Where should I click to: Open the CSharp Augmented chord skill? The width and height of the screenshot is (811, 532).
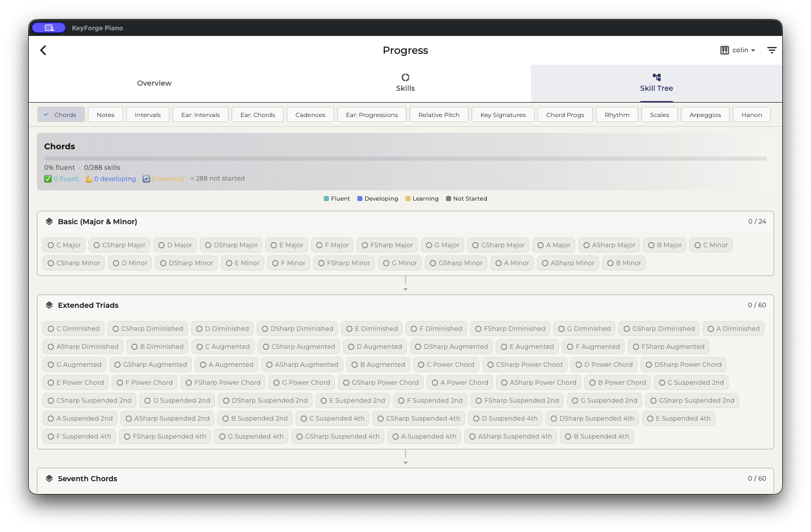[299, 347]
